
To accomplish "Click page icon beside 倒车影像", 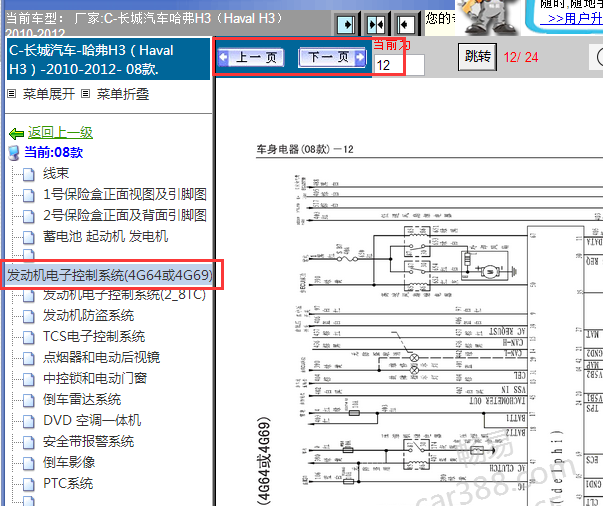I will click(28, 463).
